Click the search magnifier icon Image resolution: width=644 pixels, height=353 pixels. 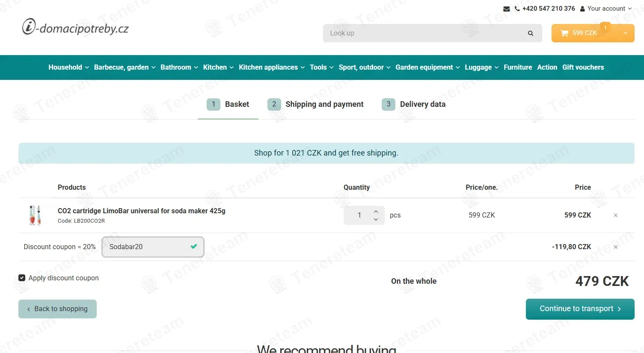(x=531, y=33)
